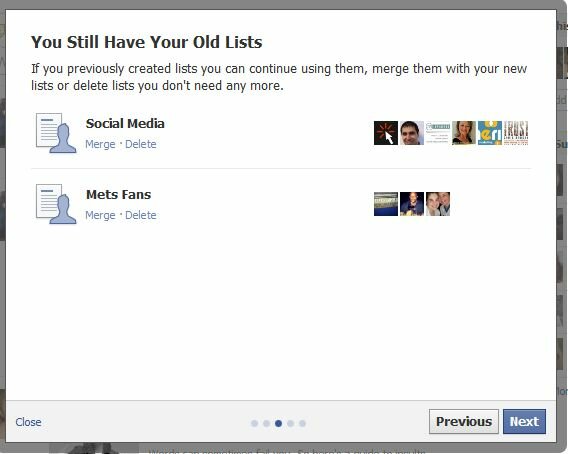Merge the Mets Fans list
The image size is (568, 454).
100,215
